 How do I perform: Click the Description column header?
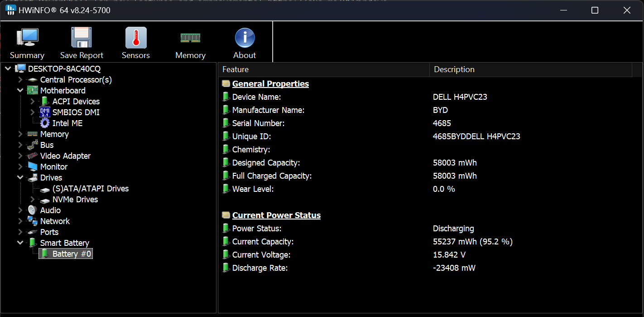pyautogui.click(x=530, y=69)
